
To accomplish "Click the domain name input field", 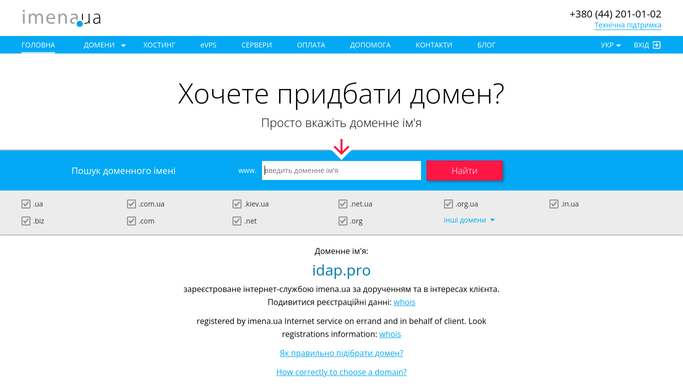I will (342, 171).
